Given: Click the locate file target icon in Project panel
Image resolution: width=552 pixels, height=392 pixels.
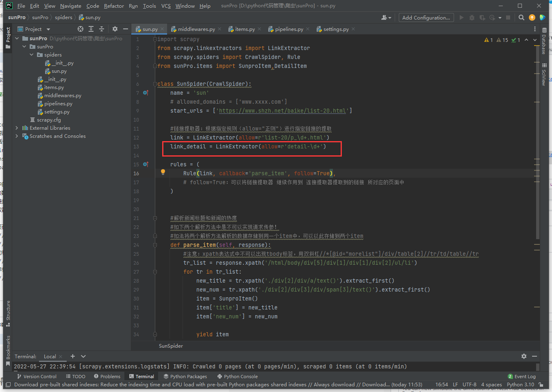Looking at the screenshot, I should tap(80, 29).
